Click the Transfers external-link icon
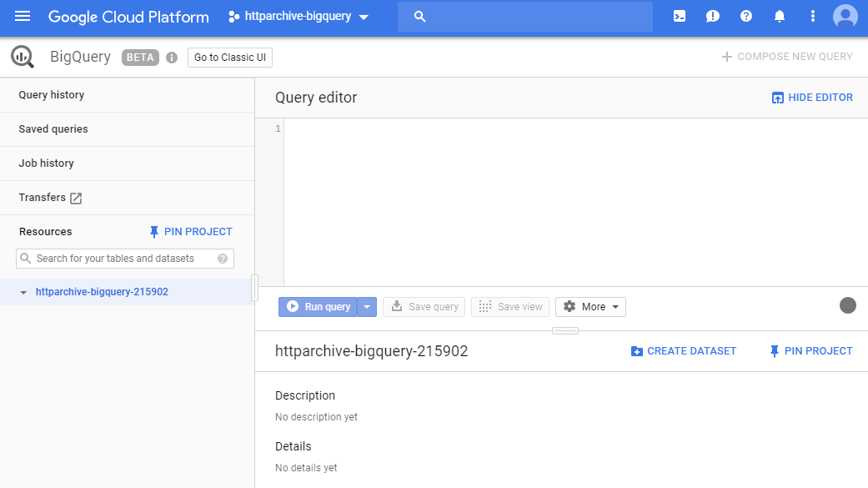Screen dimensions: 868x488 (x=76, y=199)
